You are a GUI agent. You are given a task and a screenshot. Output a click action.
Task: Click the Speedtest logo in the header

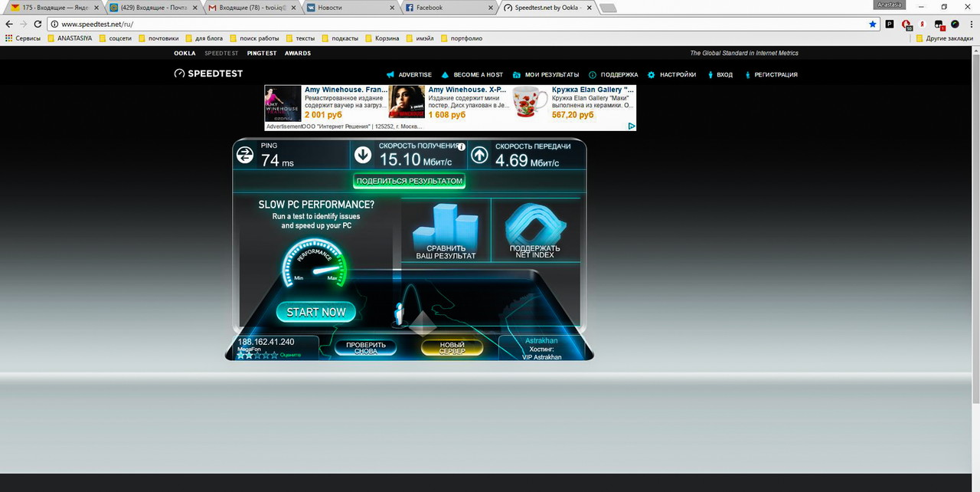[x=208, y=74]
